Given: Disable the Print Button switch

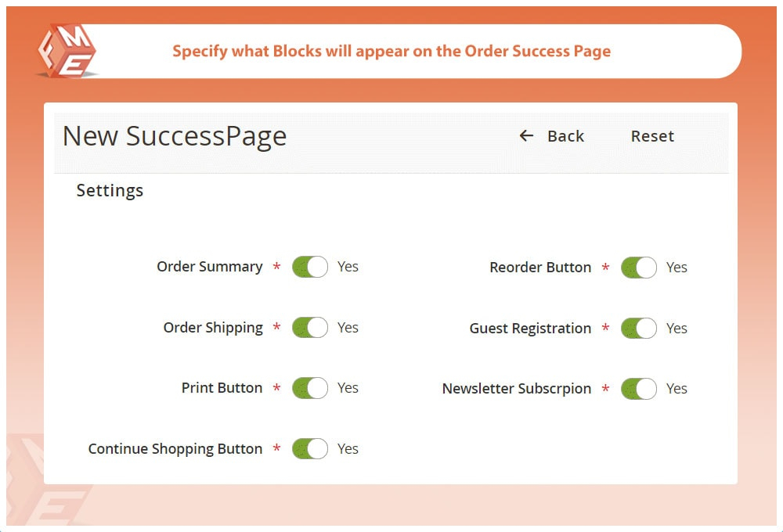Looking at the screenshot, I should tap(310, 388).
